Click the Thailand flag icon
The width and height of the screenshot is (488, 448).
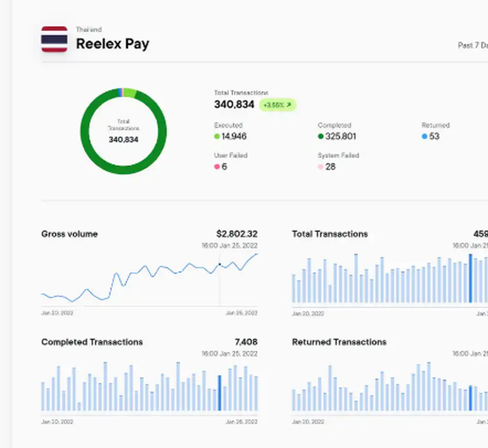[x=55, y=39]
